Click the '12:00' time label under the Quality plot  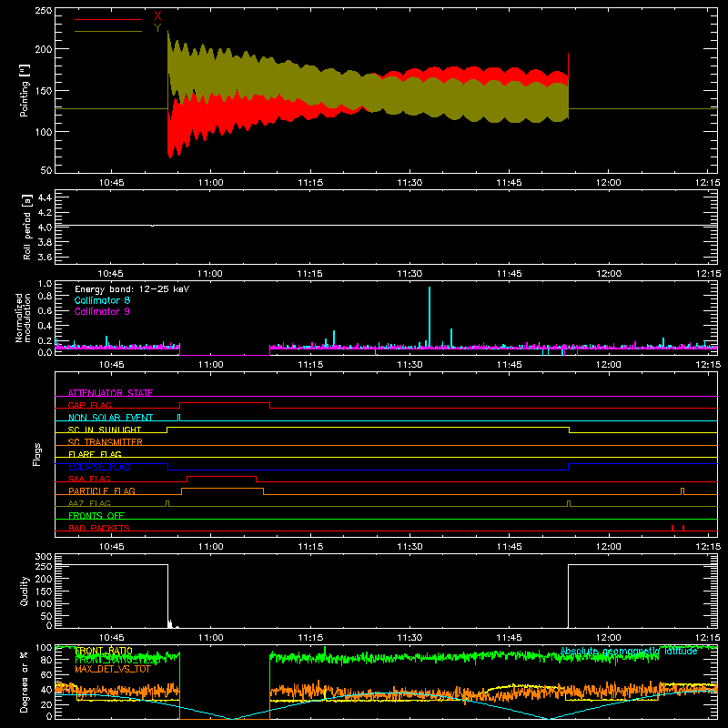pos(608,638)
